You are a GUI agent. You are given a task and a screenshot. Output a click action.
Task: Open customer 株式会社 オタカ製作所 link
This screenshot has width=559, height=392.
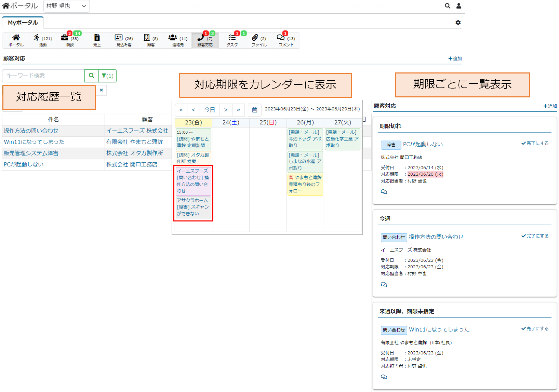[135, 153]
